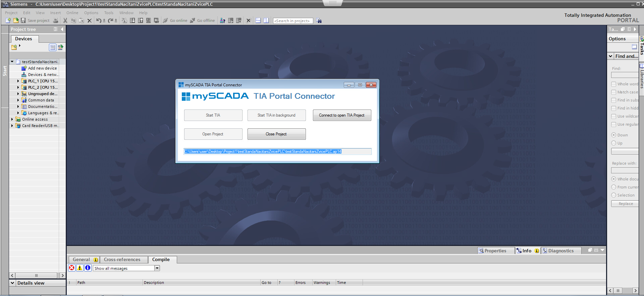Viewport: 644px width, 296px height.
Task: Open the Online menu
Action: 72,13
